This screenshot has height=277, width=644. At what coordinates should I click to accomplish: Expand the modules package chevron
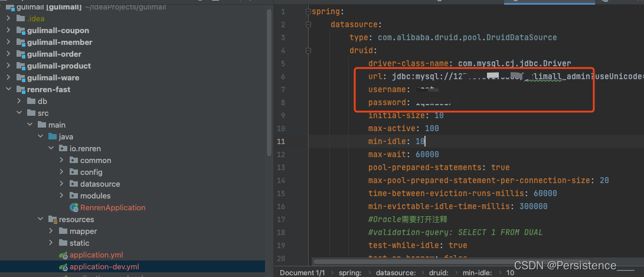coord(61,195)
